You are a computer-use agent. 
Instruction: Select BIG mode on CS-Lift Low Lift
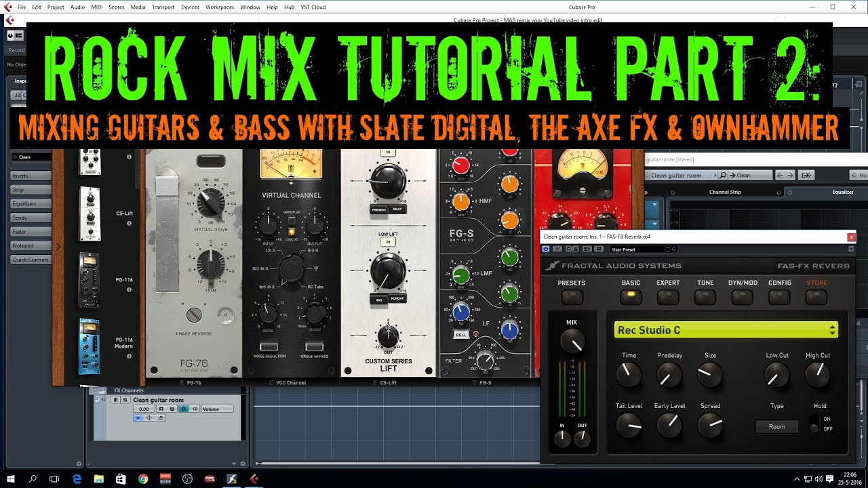click(378, 299)
